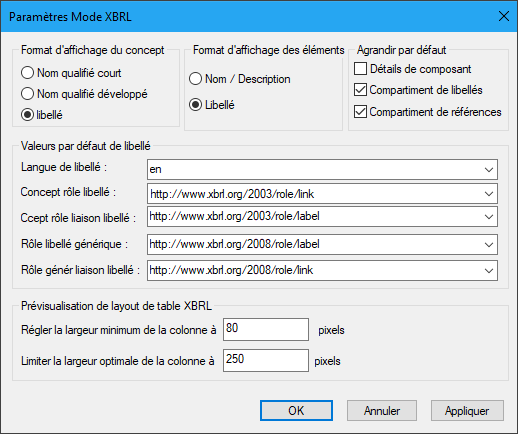Select the Nom qualifié court radio button
The width and height of the screenshot is (518, 434).
27,73
